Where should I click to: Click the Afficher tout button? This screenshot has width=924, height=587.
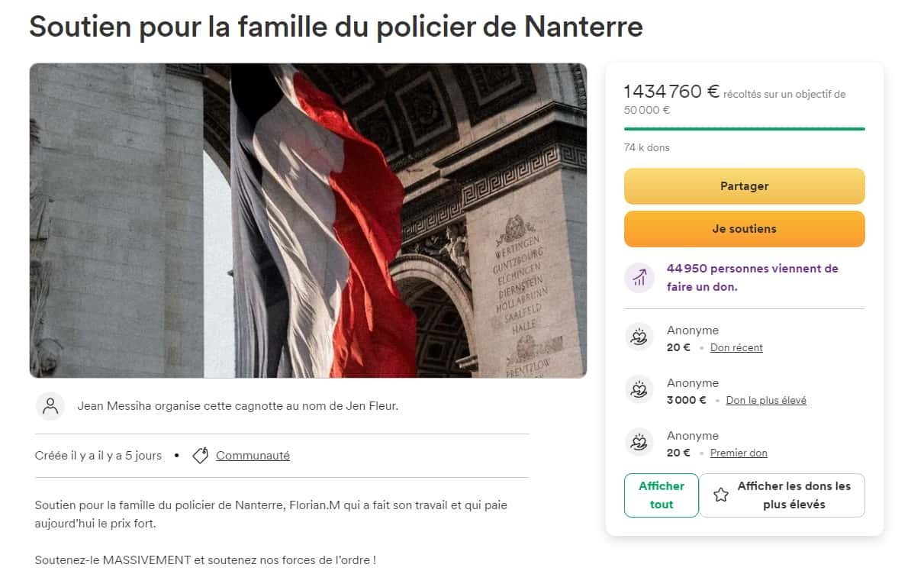[661, 495]
